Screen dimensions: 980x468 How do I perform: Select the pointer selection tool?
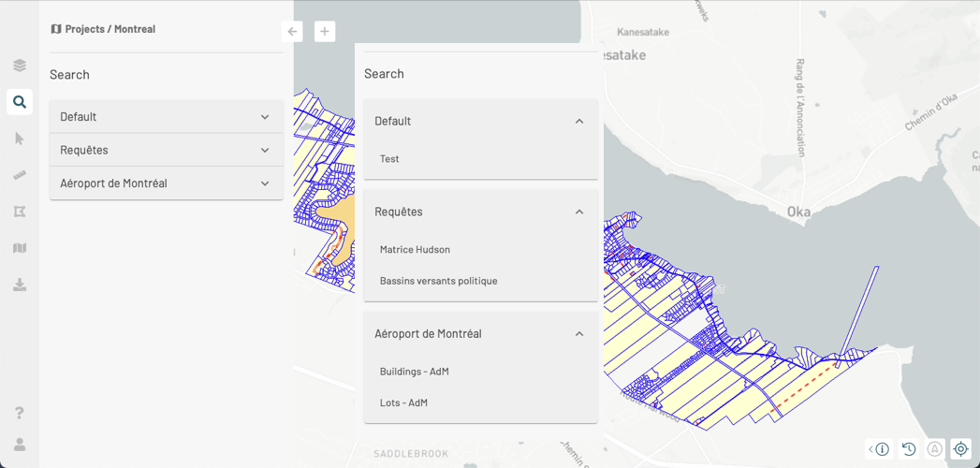pyautogui.click(x=19, y=139)
